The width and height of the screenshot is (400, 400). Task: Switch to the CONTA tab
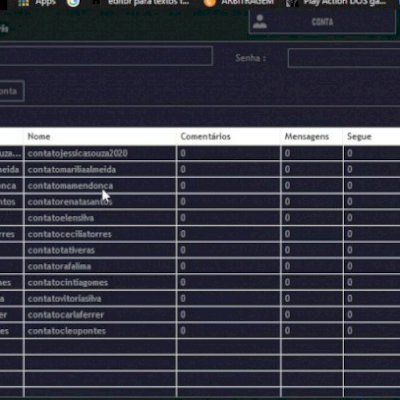[322, 22]
